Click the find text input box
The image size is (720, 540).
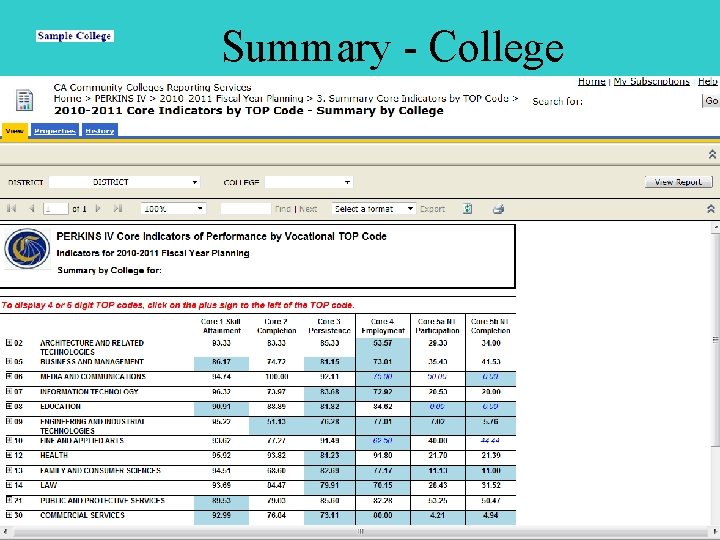point(246,209)
